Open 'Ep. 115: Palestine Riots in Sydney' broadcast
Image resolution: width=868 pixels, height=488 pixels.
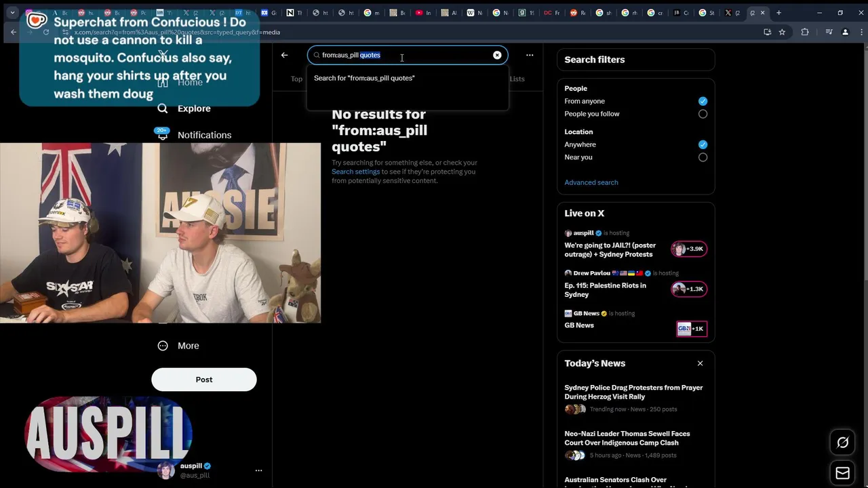605,289
